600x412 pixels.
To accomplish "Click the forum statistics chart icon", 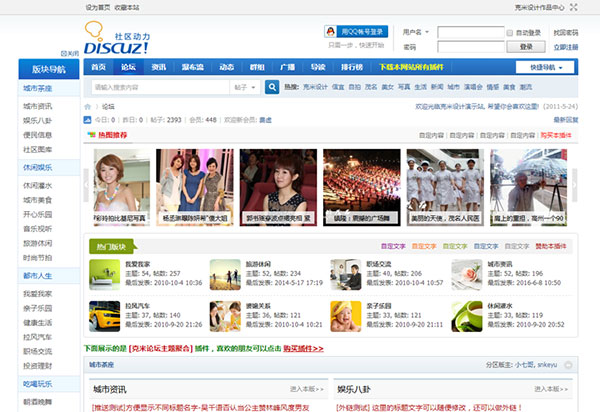I will (x=88, y=119).
